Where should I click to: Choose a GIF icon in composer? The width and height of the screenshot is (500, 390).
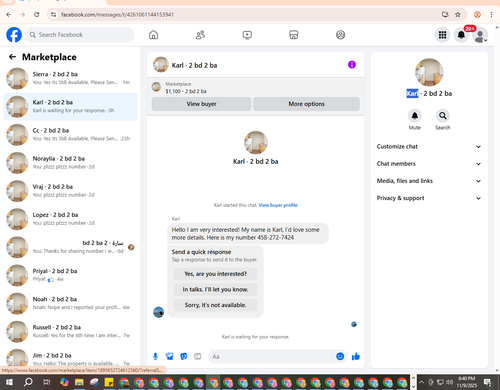pos(198,357)
